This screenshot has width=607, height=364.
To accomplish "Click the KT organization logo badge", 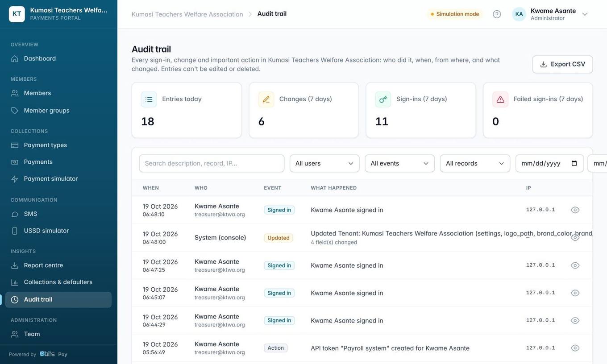I will (17, 14).
